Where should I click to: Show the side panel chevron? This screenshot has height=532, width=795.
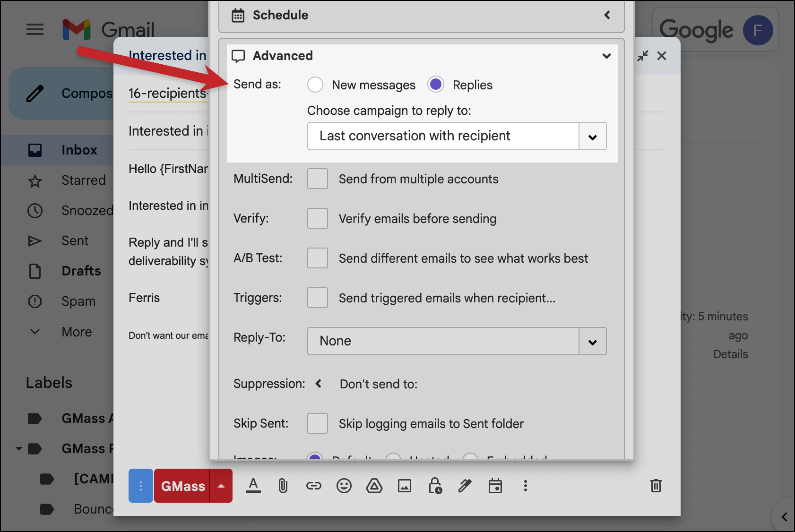[785, 517]
